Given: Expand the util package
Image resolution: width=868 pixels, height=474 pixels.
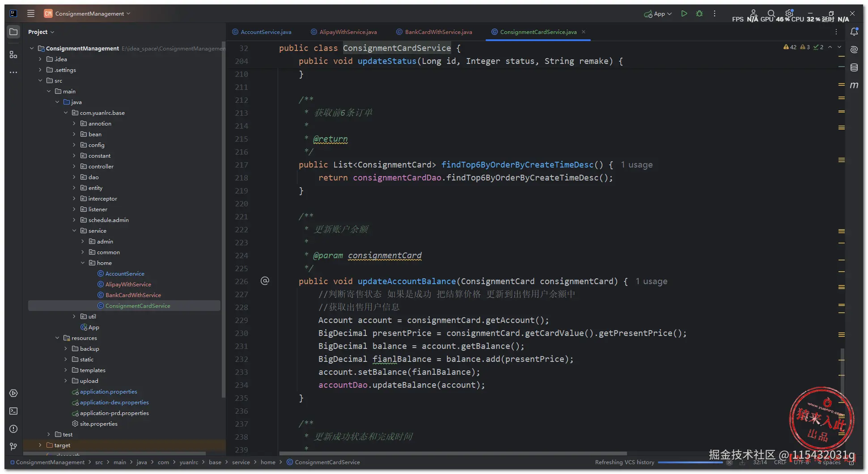Looking at the screenshot, I should (x=74, y=316).
